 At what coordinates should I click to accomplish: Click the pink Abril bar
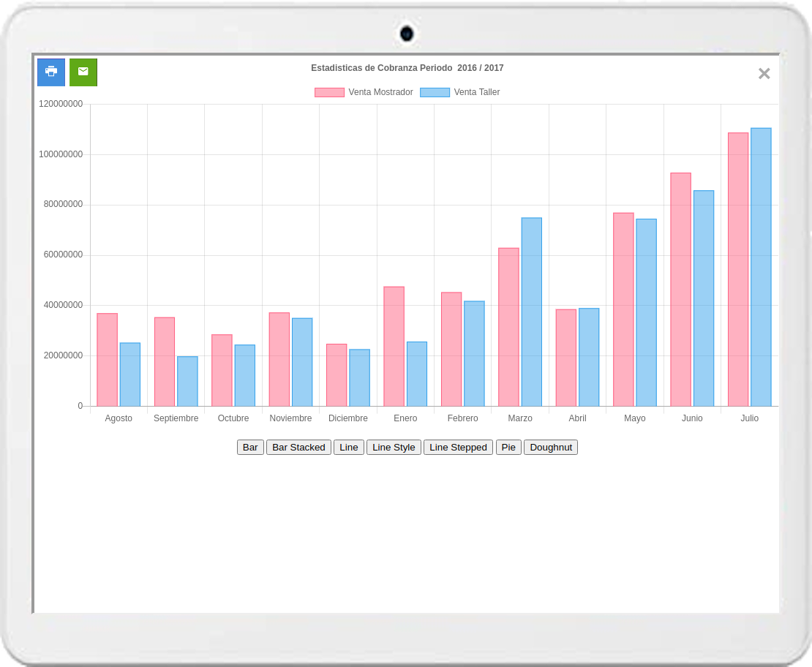pyautogui.click(x=566, y=358)
